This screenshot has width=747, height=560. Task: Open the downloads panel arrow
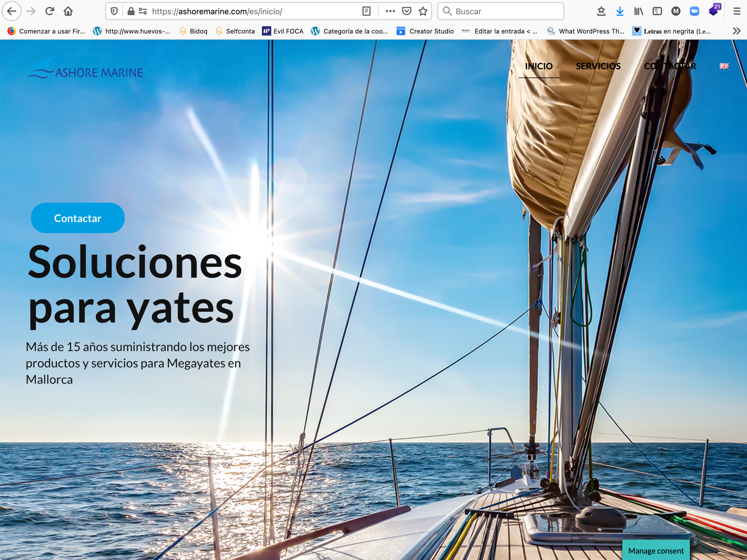[620, 11]
